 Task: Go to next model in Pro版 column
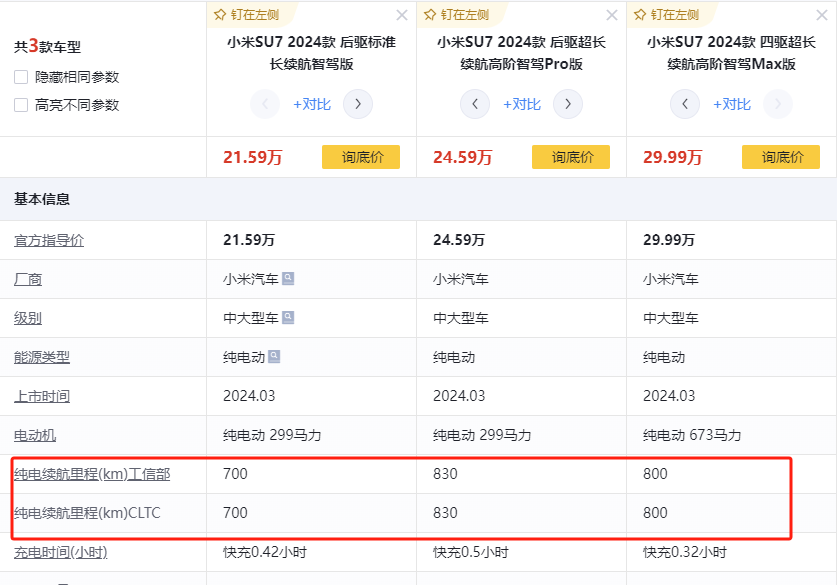[567, 104]
